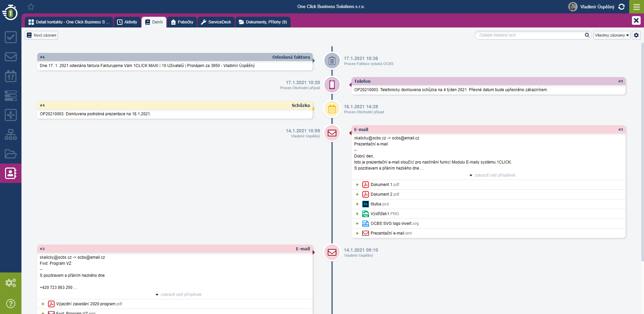
Task: Close the contact detail panel
Action: coord(636,20)
